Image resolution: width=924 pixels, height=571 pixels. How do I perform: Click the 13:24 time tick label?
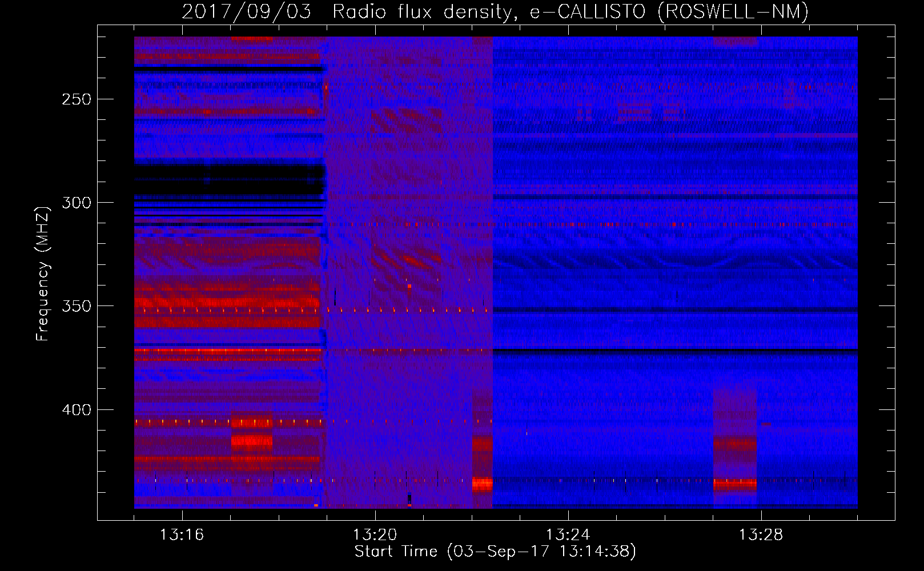568,535
